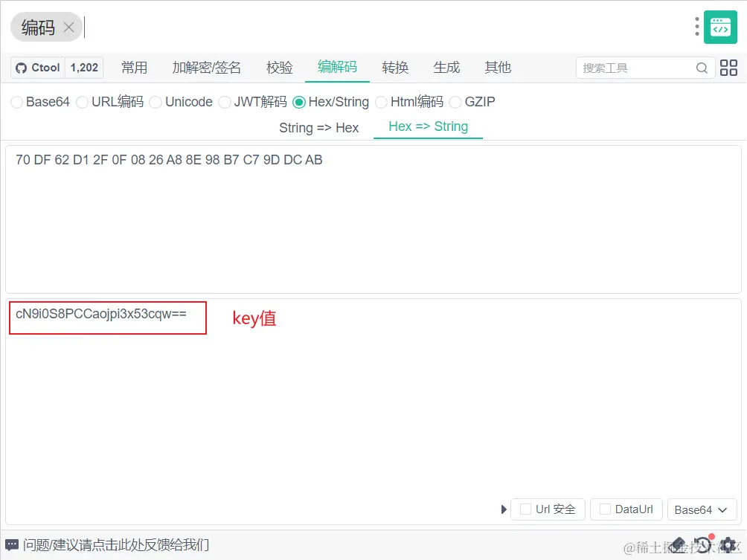Click the output text cN9i0S8PCCaojpi3x53cqw==

point(101,314)
